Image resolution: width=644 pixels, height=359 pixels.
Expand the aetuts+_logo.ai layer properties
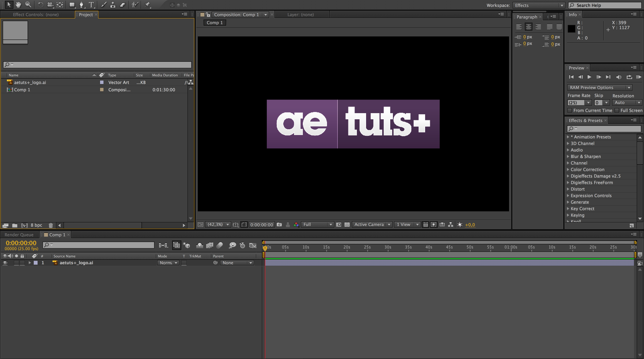30,263
